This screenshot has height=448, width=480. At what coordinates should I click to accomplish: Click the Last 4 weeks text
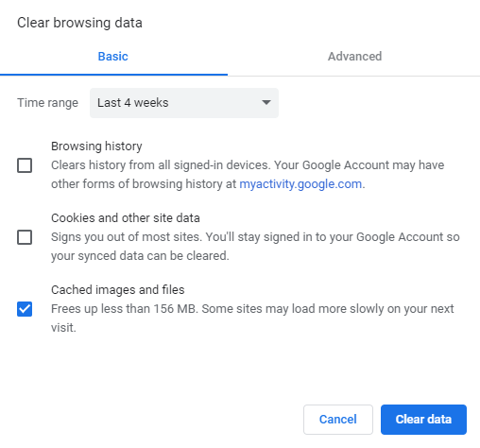pyautogui.click(x=133, y=103)
